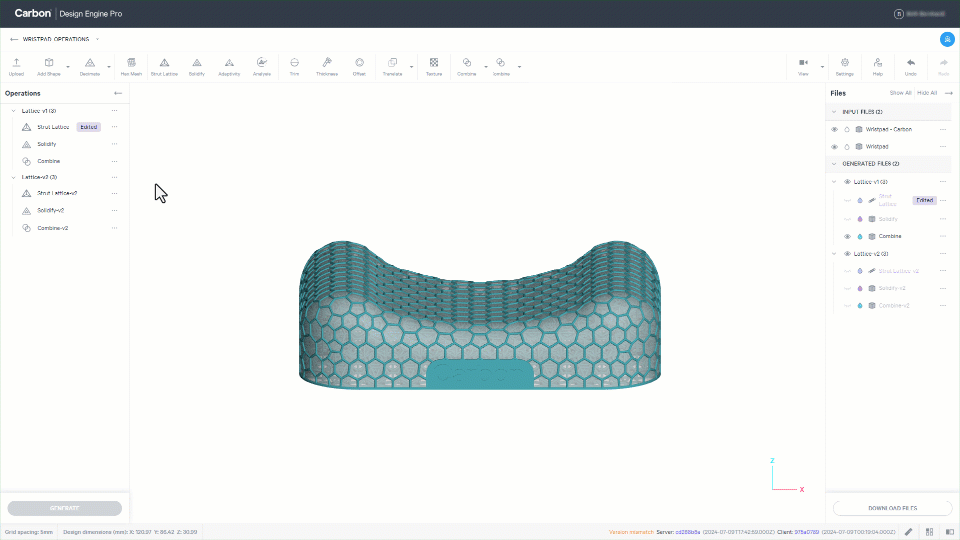Click the Generate button
This screenshot has width=960, height=540.
click(64, 508)
